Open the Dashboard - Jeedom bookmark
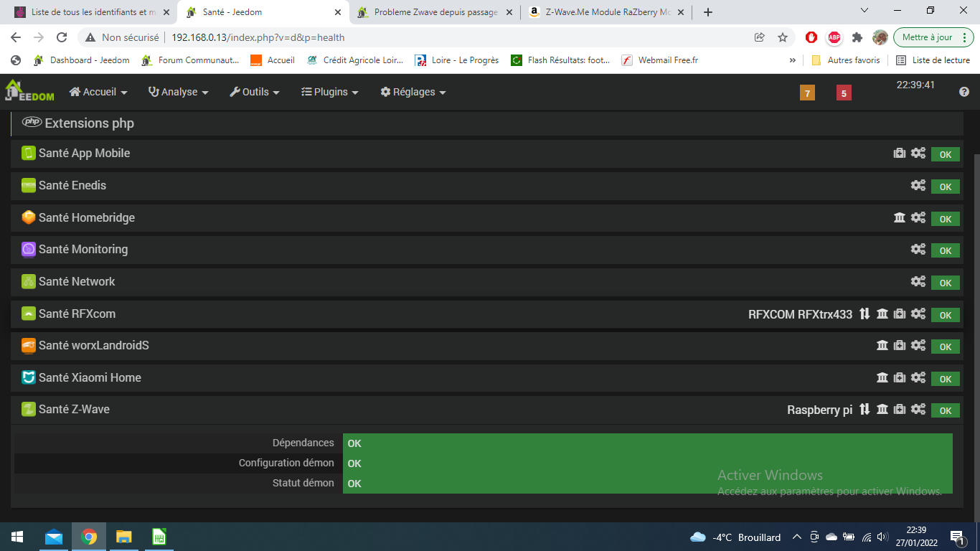 tap(82, 60)
